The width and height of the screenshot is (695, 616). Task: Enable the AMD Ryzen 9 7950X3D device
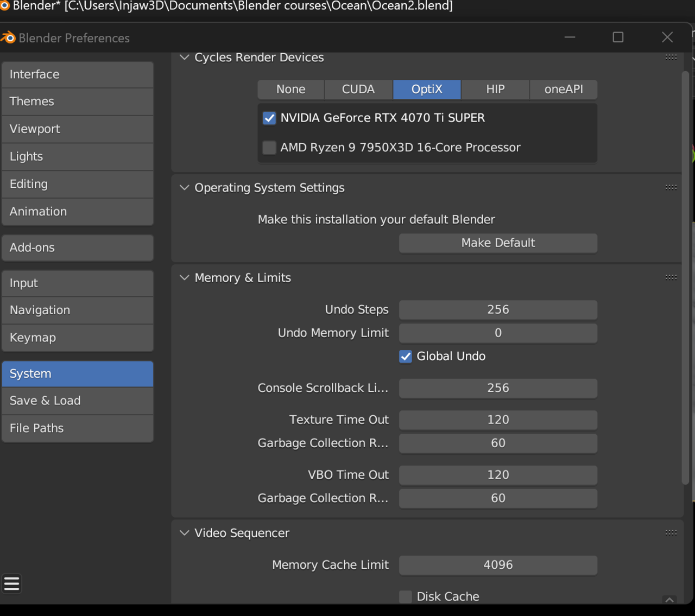pos(269,148)
